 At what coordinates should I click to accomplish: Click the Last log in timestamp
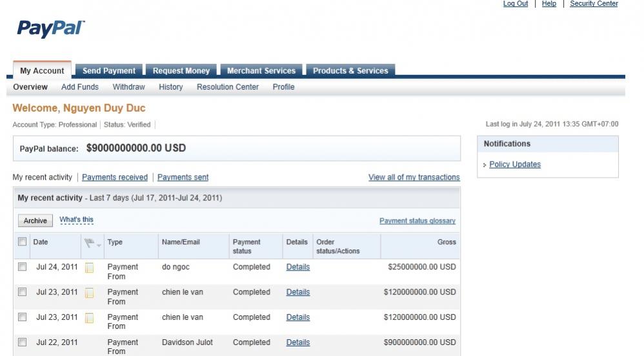coord(552,124)
